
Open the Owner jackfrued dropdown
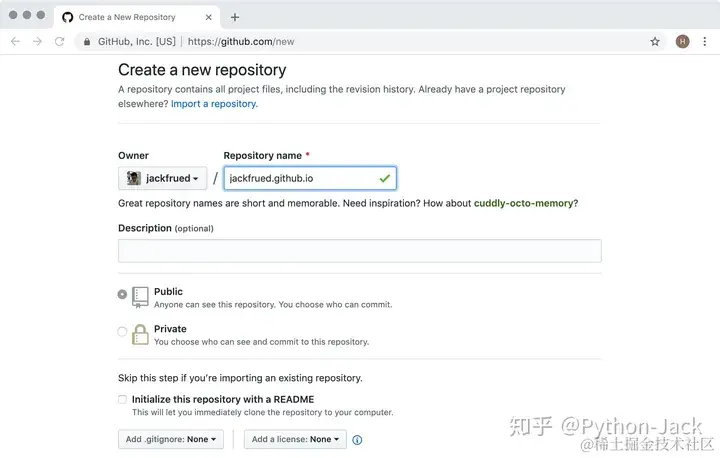click(163, 178)
